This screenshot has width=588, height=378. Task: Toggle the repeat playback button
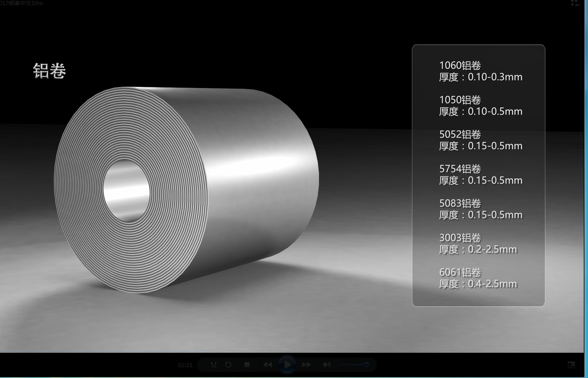coord(228,365)
